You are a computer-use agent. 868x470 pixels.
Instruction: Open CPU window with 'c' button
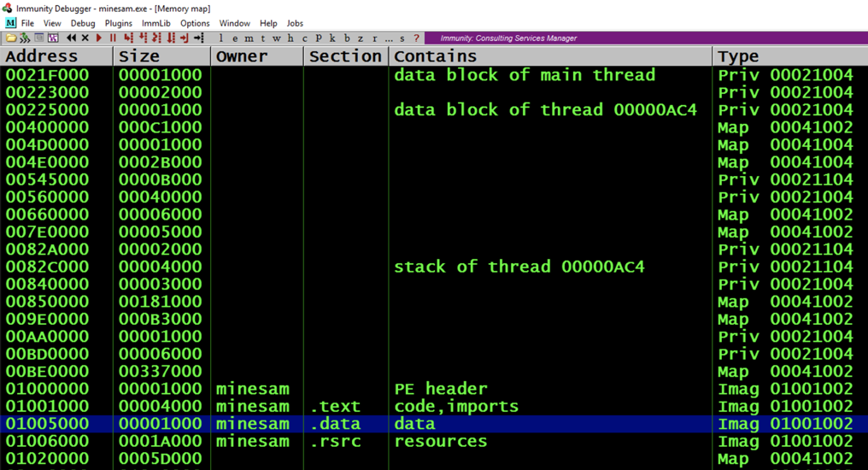click(x=304, y=38)
